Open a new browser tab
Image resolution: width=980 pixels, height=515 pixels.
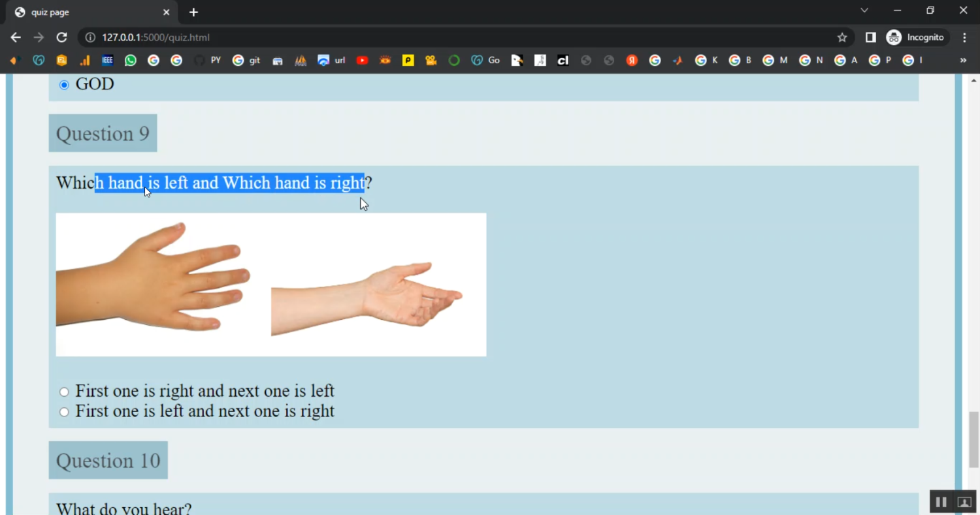pos(193,12)
